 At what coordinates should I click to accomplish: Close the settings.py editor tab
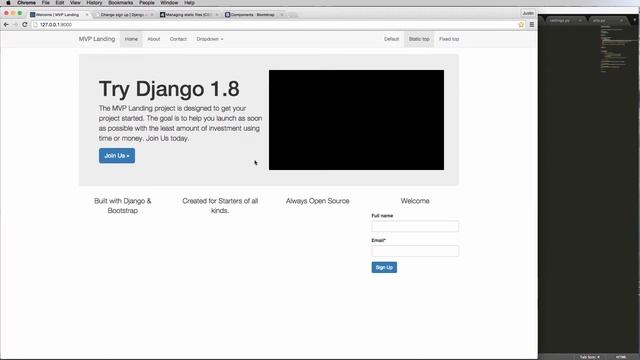click(x=580, y=20)
